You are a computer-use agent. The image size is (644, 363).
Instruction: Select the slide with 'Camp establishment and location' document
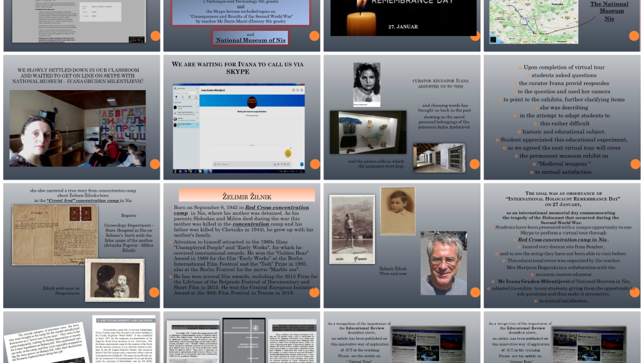tap(82, 337)
